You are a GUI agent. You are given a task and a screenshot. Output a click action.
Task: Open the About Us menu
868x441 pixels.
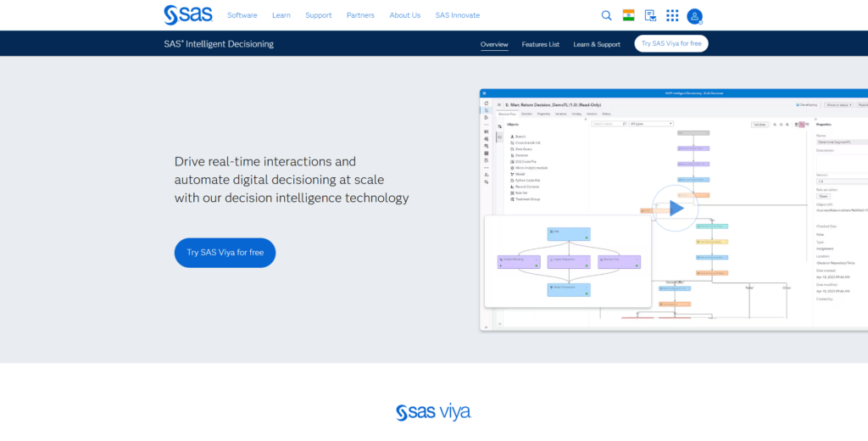tap(404, 15)
